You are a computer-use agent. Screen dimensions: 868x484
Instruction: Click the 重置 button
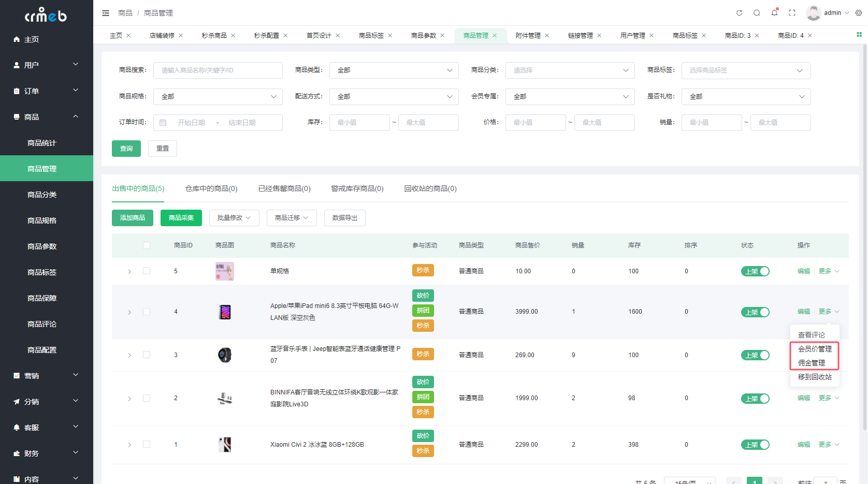163,149
